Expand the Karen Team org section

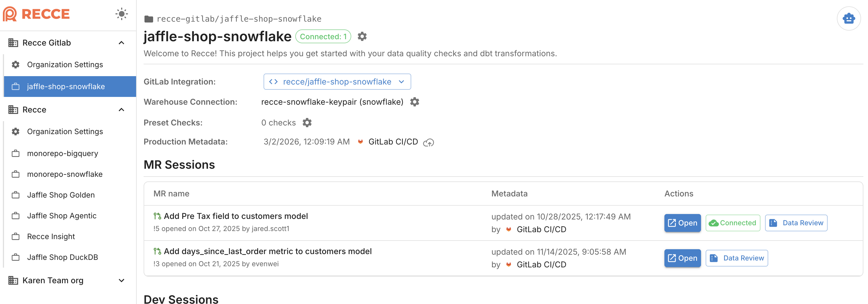121,280
